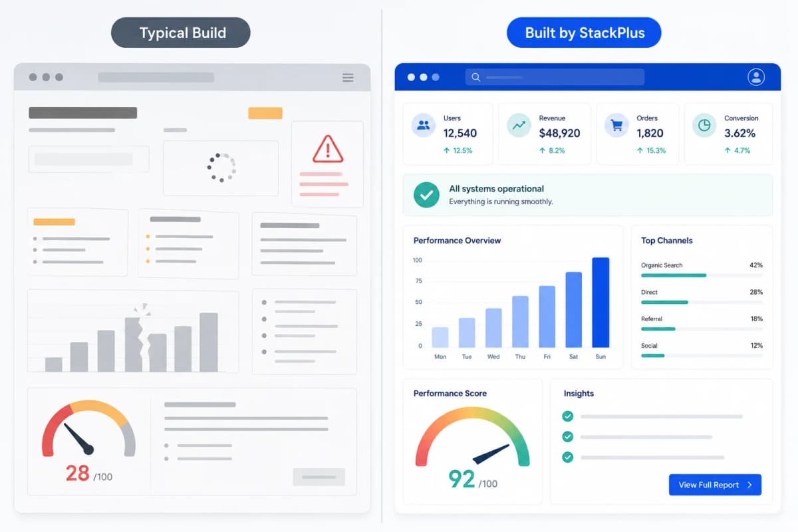The image size is (798, 532).
Task: Click the Users people icon
Action: pyautogui.click(x=423, y=125)
